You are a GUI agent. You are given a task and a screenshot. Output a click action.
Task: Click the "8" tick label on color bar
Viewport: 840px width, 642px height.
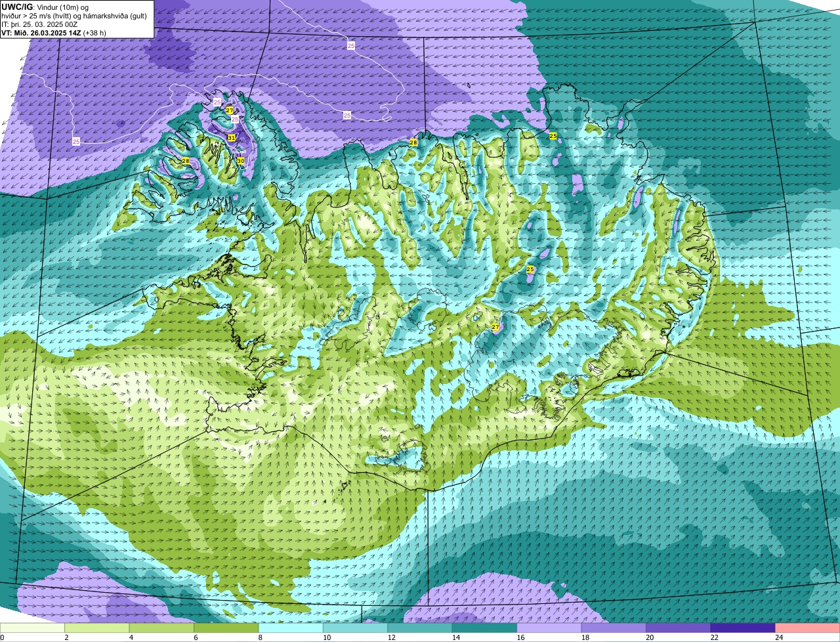point(261,637)
